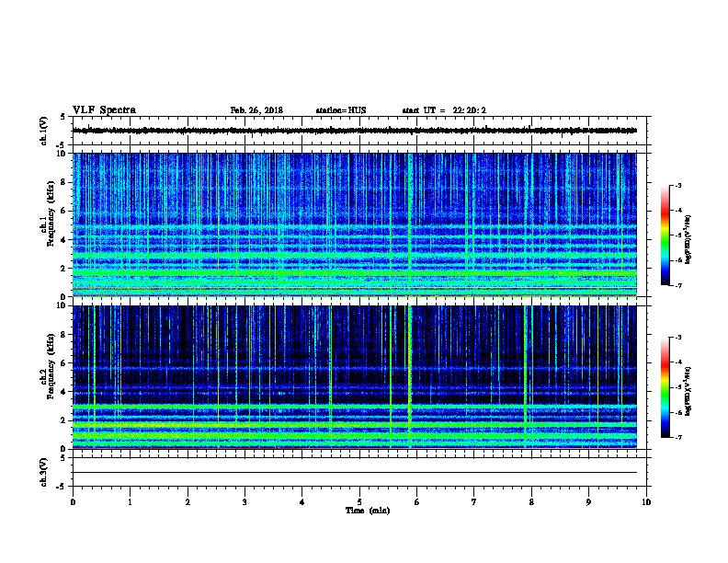Viewport: 728px width, 563px height.
Task: Click the "8" kHz tick on ch.2 spectrogram
Action: coord(64,335)
